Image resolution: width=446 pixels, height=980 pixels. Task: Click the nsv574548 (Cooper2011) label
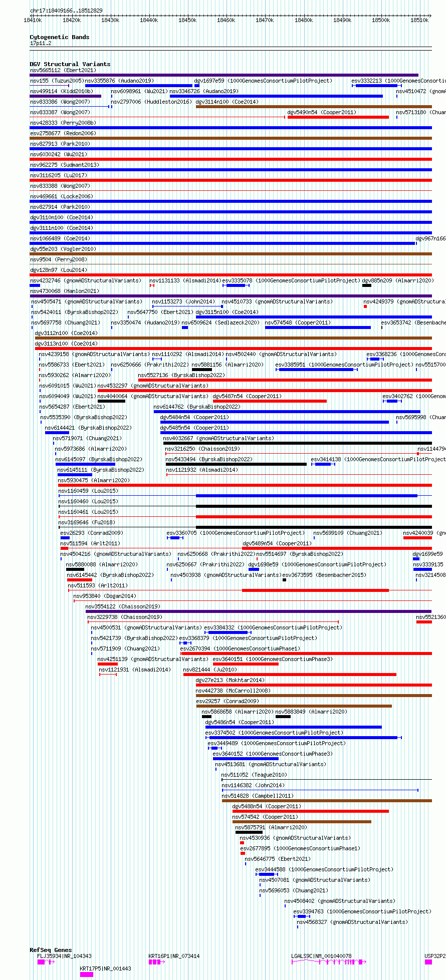298,322
